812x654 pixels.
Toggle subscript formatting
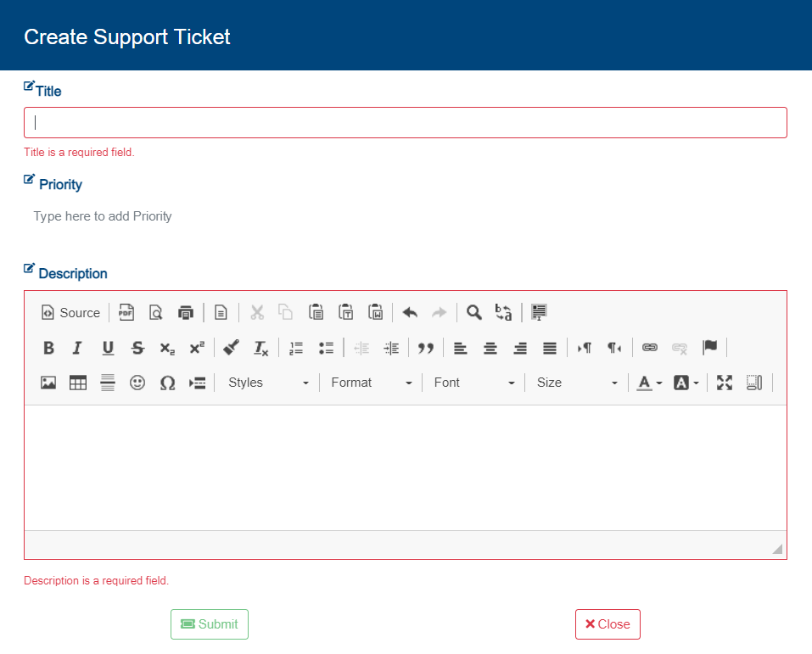pos(167,348)
